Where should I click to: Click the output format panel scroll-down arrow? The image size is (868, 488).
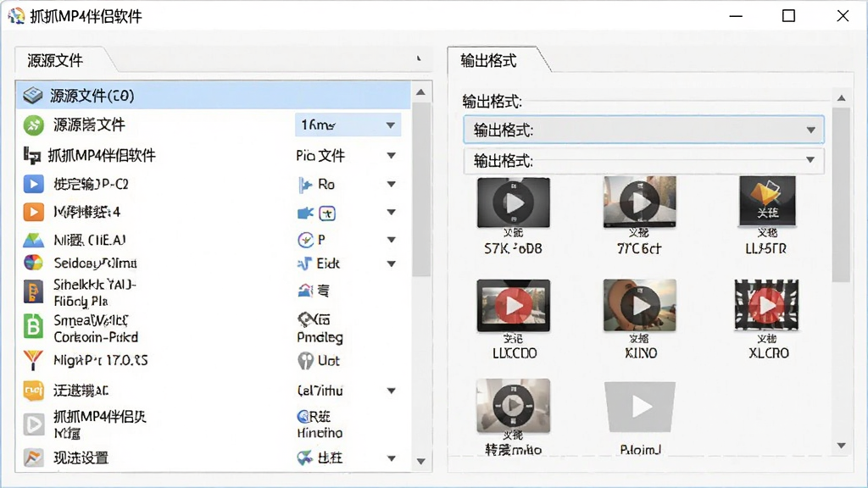point(842,446)
